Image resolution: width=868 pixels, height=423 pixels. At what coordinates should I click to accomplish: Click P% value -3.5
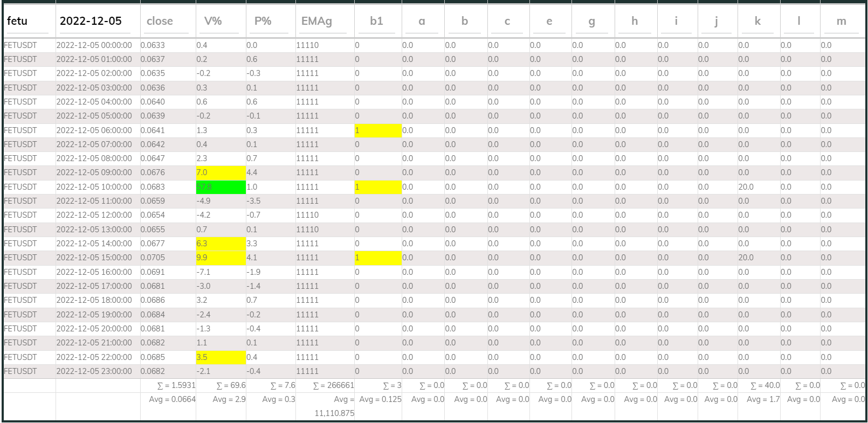coord(253,201)
